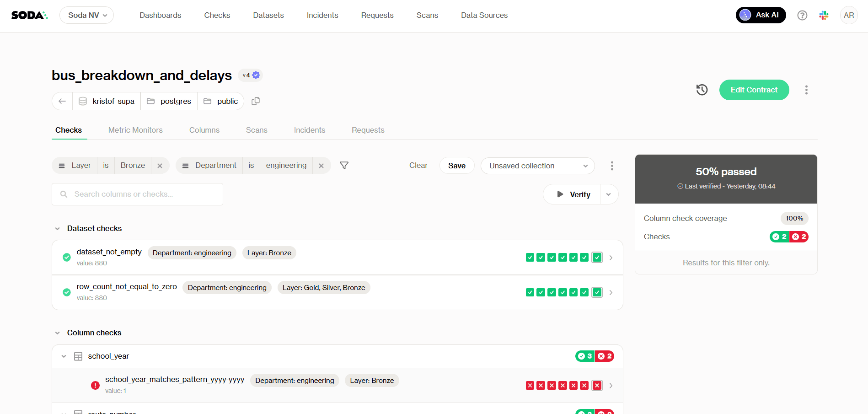The width and height of the screenshot is (868, 414).
Task: Go back using the left arrow near kristof supa
Action: tap(62, 101)
